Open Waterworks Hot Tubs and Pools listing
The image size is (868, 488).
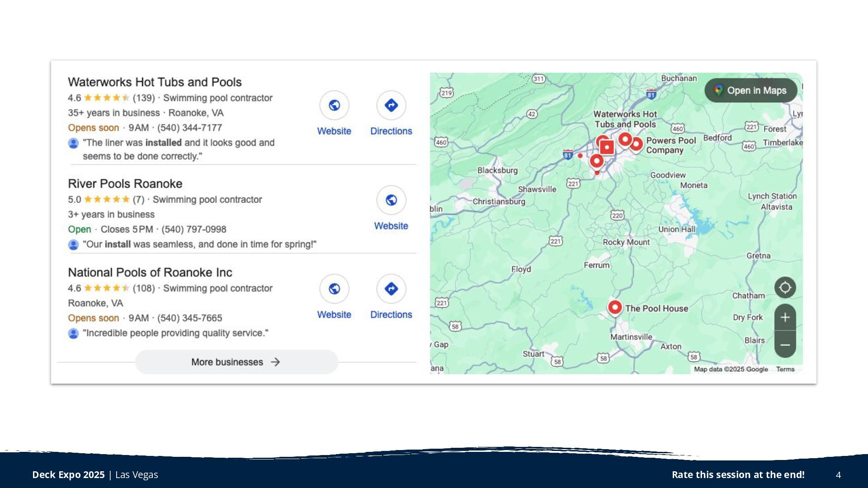pyautogui.click(x=155, y=82)
